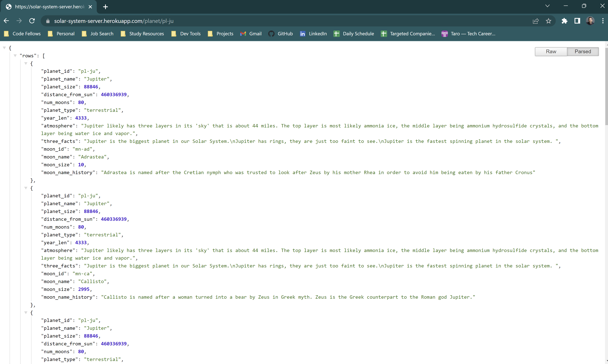This screenshot has width=608, height=364.
Task: Collapse the "rows" array
Action: [x=15, y=56]
